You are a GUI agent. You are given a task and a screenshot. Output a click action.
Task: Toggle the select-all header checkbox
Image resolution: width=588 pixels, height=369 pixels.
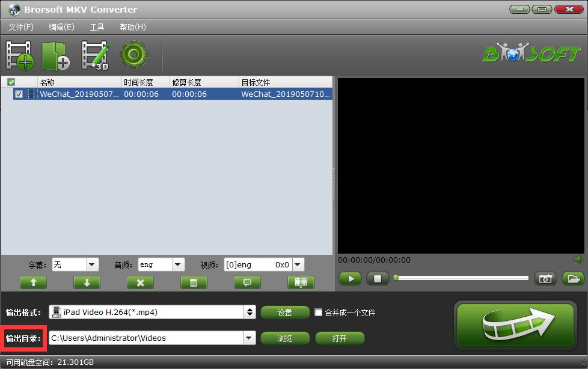click(10, 82)
